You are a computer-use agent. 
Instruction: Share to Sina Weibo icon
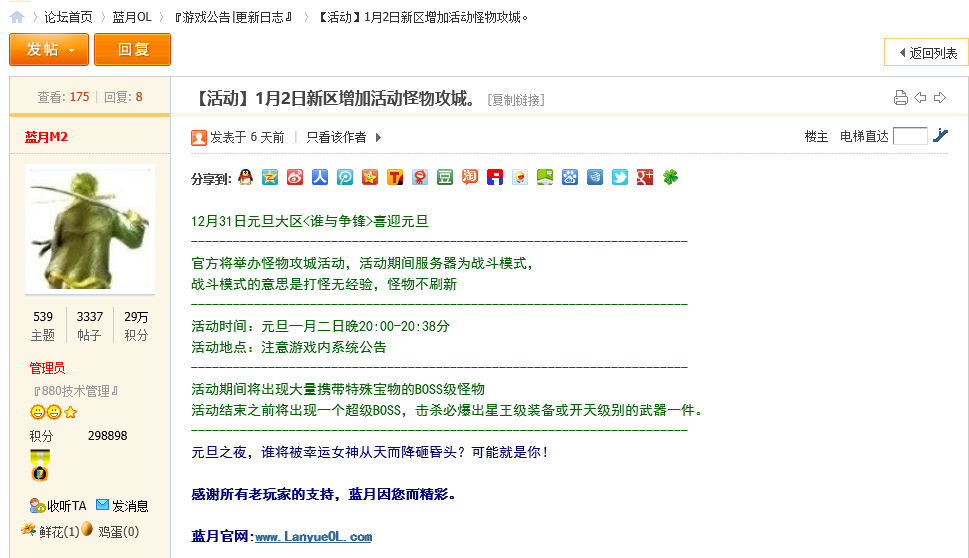295,177
